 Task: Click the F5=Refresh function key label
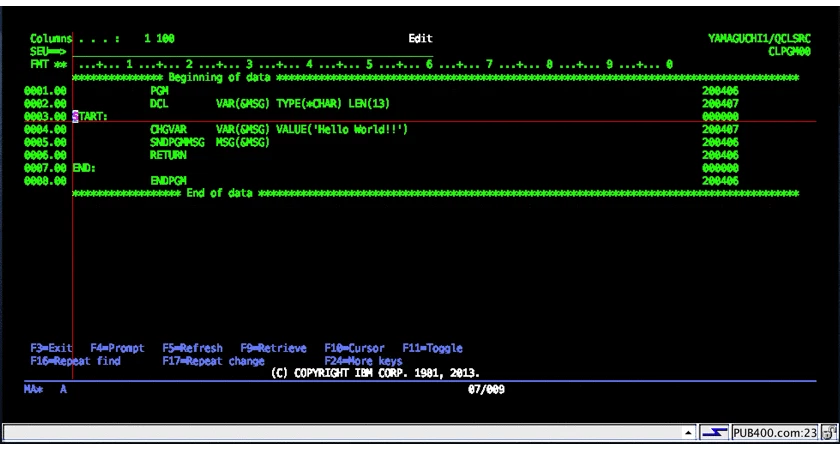pyautogui.click(x=192, y=348)
